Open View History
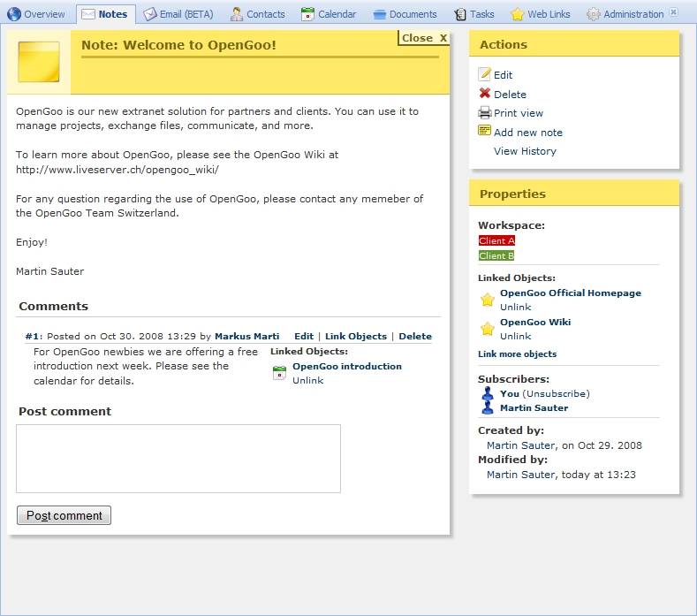The image size is (697, 616). [x=525, y=151]
